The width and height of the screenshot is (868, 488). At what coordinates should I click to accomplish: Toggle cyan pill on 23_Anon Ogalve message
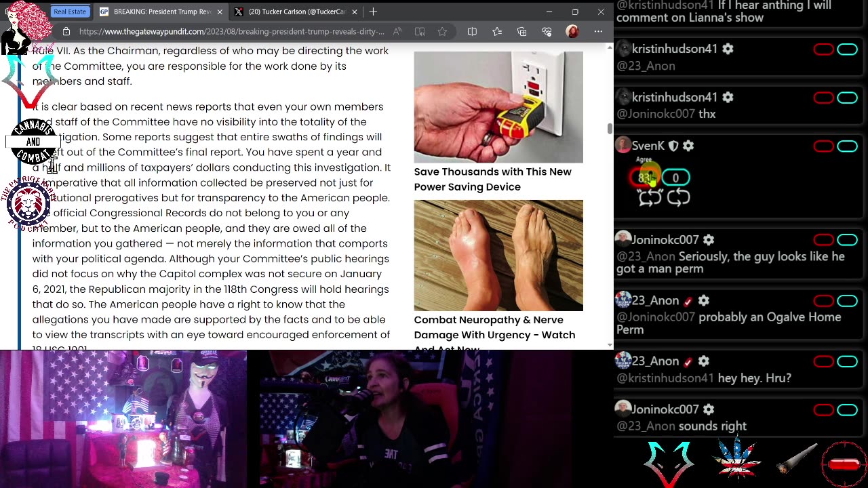(x=847, y=302)
